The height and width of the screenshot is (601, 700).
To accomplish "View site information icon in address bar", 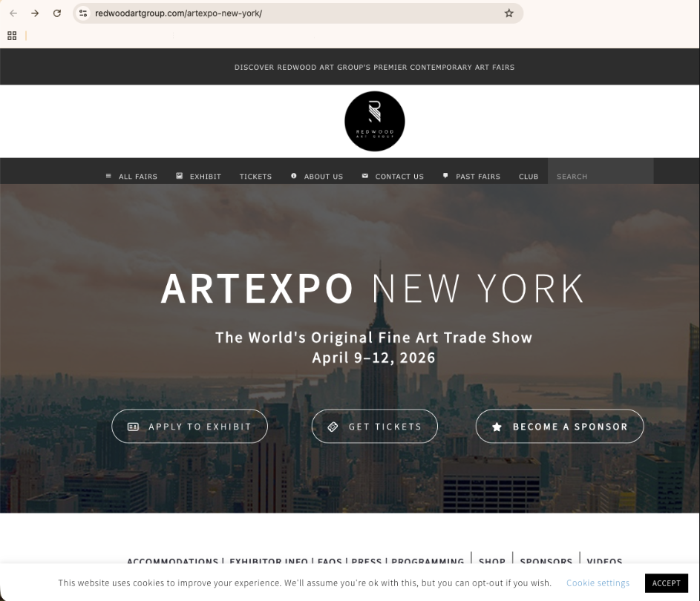I will (84, 13).
